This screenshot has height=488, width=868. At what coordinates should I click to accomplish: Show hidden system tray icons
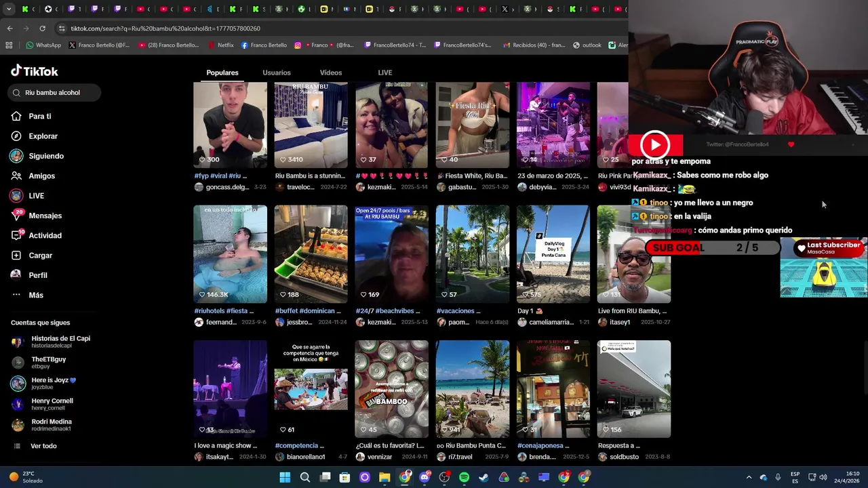[749, 477]
